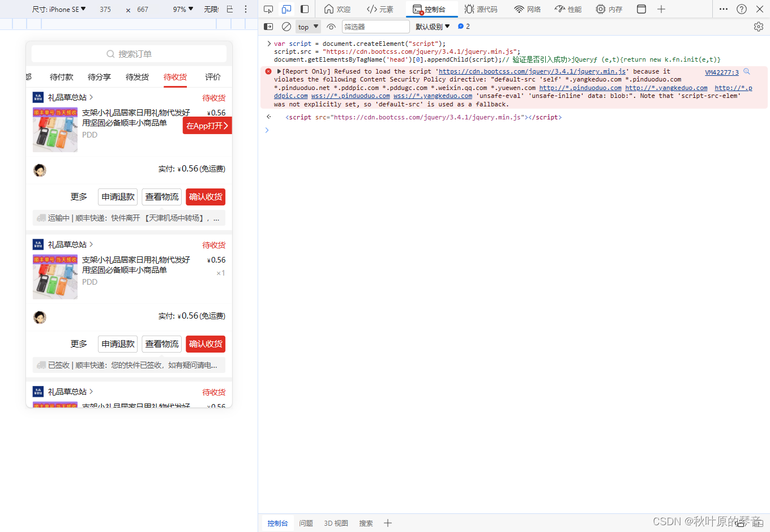
Task: Tap 更多 on the second order
Action: 79,344
